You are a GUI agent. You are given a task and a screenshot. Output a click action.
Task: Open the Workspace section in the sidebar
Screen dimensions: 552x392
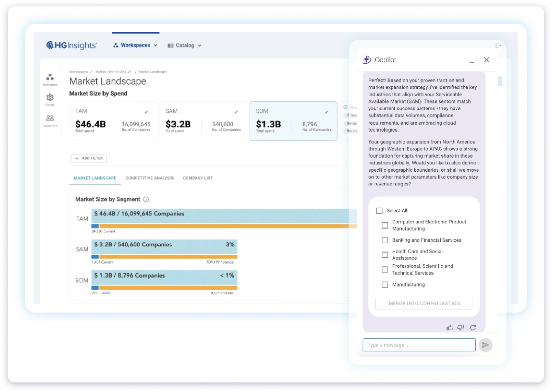(x=50, y=80)
